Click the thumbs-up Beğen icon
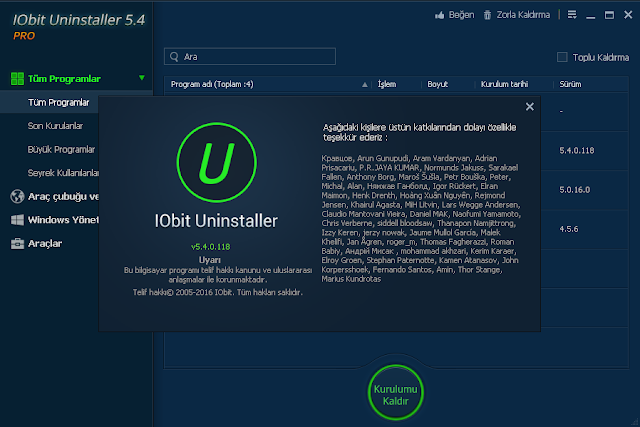Image resolution: width=640 pixels, height=427 pixels. tap(440, 15)
